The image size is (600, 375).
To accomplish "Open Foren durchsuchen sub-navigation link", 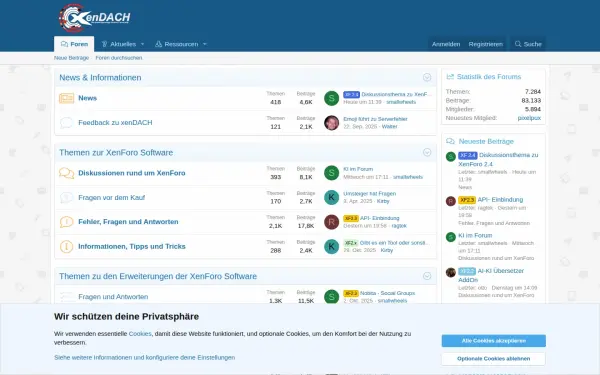I will (x=119, y=58).
